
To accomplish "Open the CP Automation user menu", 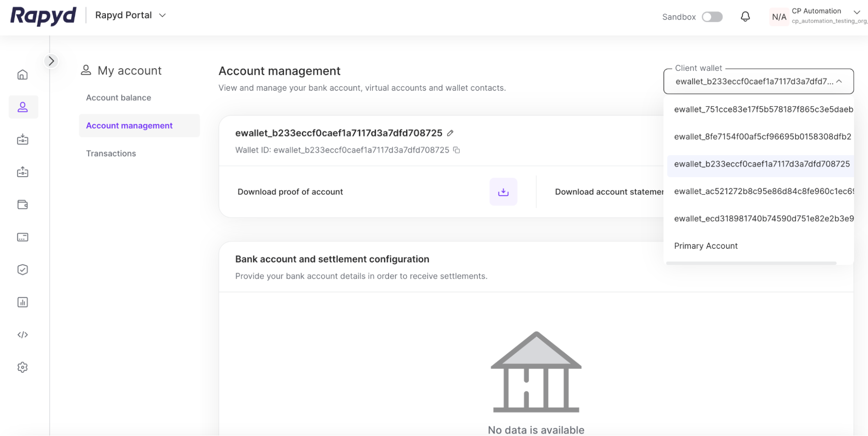I will click(x=856, y=12).
